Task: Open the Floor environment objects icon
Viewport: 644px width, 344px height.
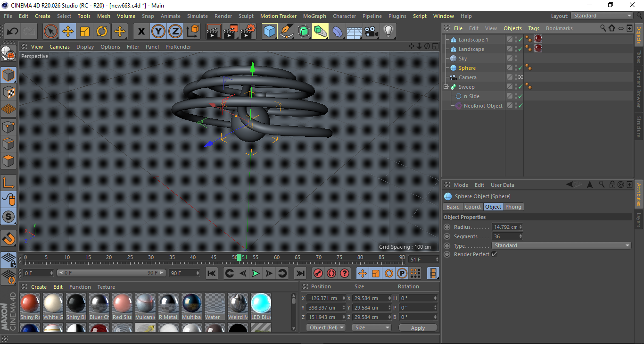Action: coord(354,32)
